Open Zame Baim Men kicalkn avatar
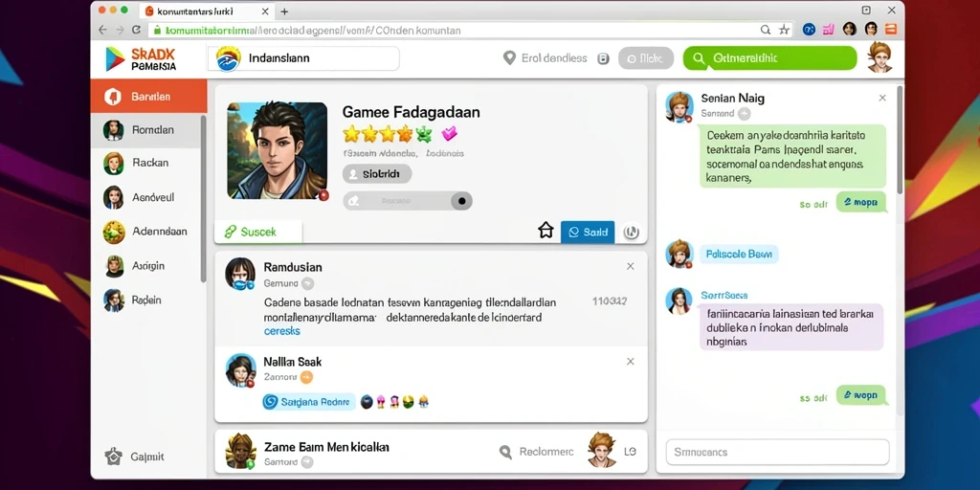The width and height of the screenshot is (980, 490). click(x=240, y=452)
